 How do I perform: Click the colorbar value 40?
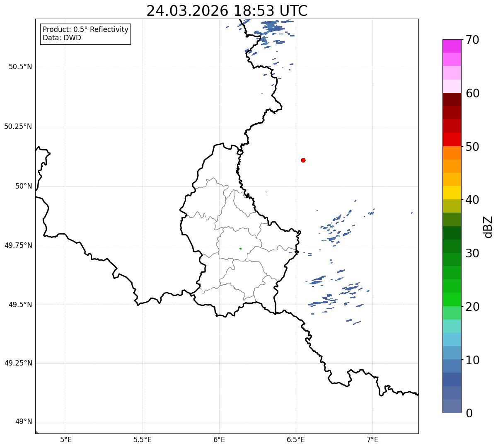(x=472, y=200)
